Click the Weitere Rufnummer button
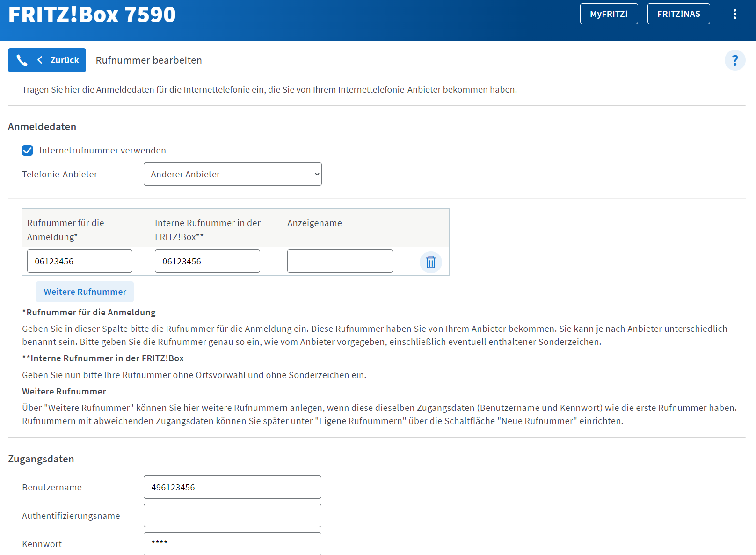This screenshot has height=555, width=756. pyautogui.click(x=85, y=292)
